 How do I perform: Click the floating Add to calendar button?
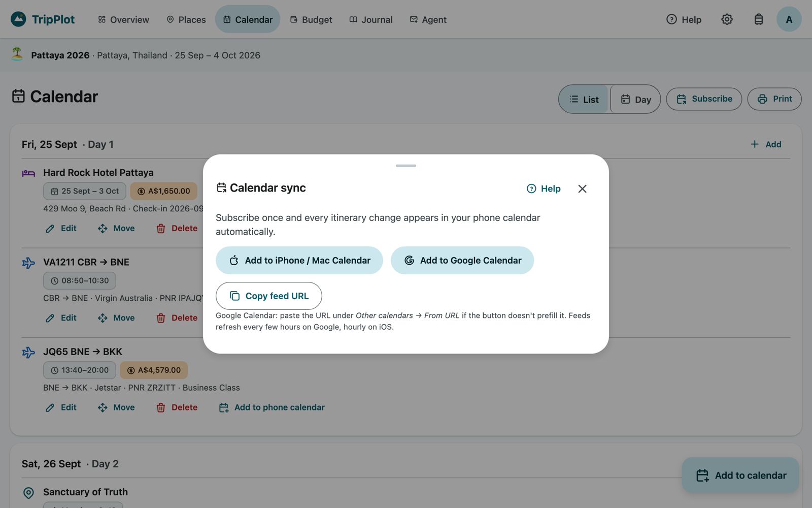[x=740, y=475]
